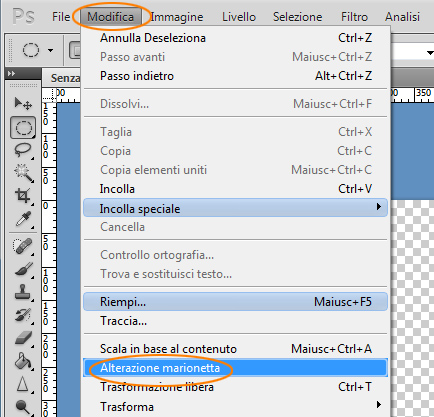Select the Paint Bucket tool
This screenshot has width=434, height=417.
(23, 361)
